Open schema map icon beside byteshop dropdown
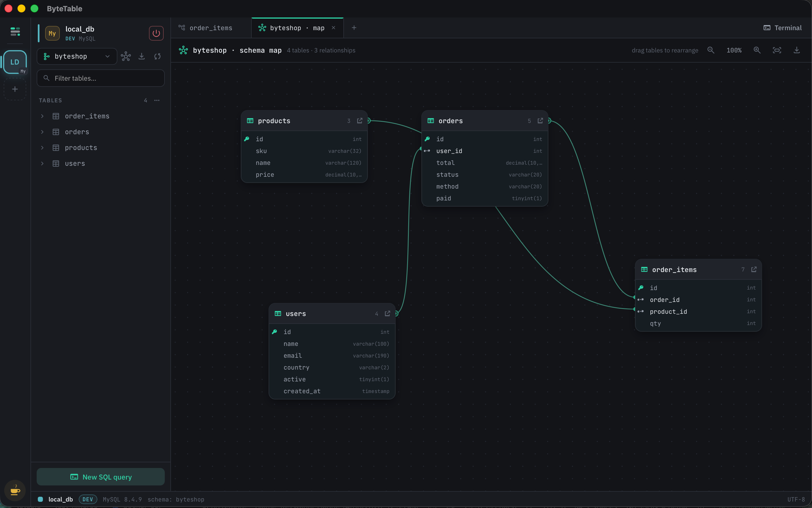Screen dimensions: 812x508 [126, 56]
